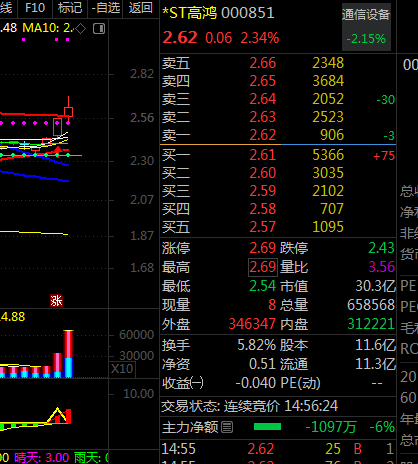Click the 买一 volume 5366
Screen dimensions: 418x464
pos(328,155)
